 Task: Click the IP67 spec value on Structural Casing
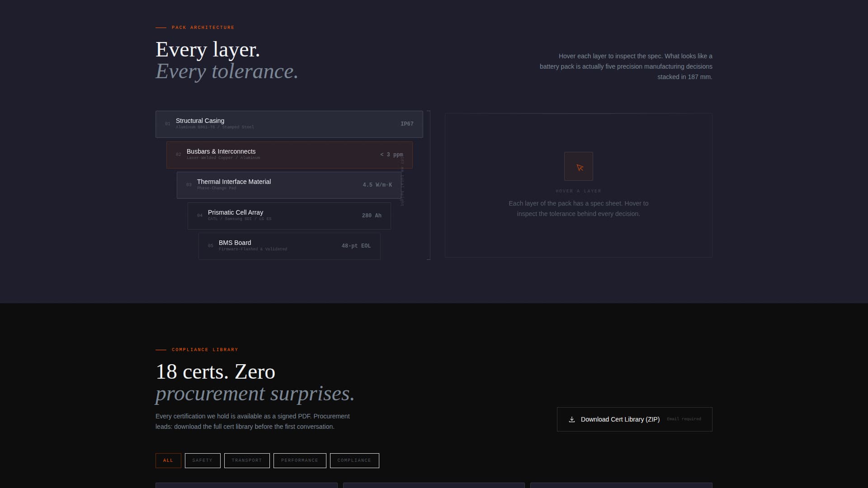point(407,123)
